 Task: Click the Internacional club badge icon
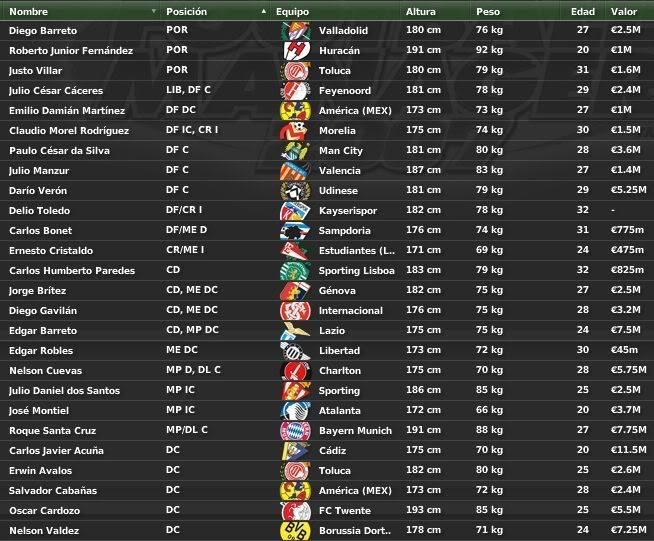point(295,311)
